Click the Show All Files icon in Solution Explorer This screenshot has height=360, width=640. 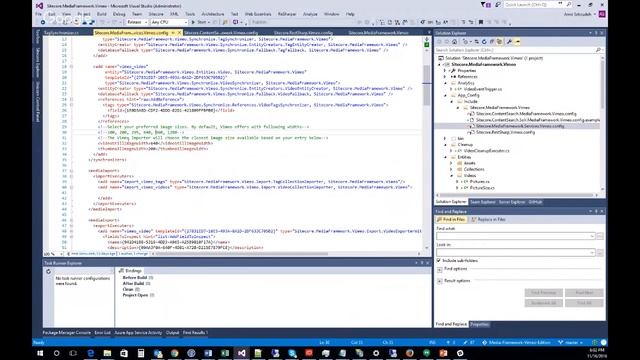(500, 42)
